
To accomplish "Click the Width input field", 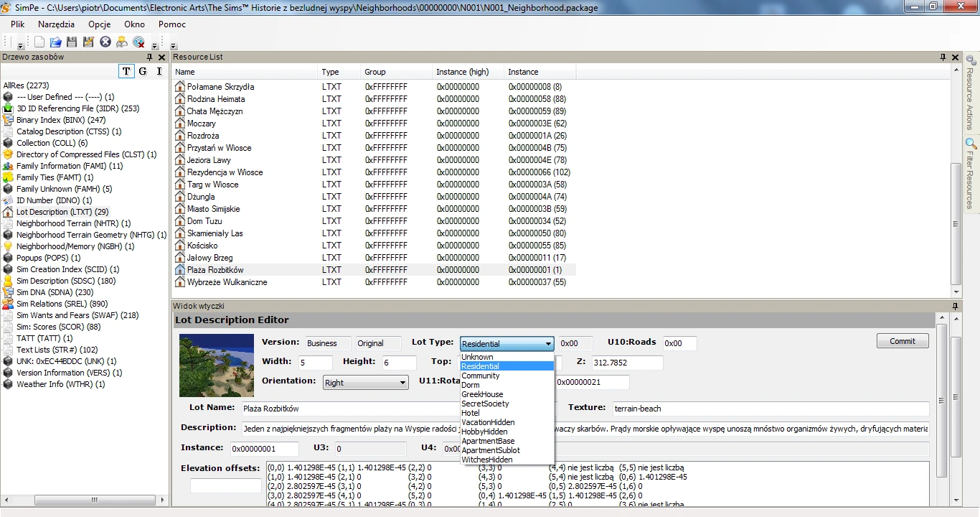I will (x=316, y=363).
